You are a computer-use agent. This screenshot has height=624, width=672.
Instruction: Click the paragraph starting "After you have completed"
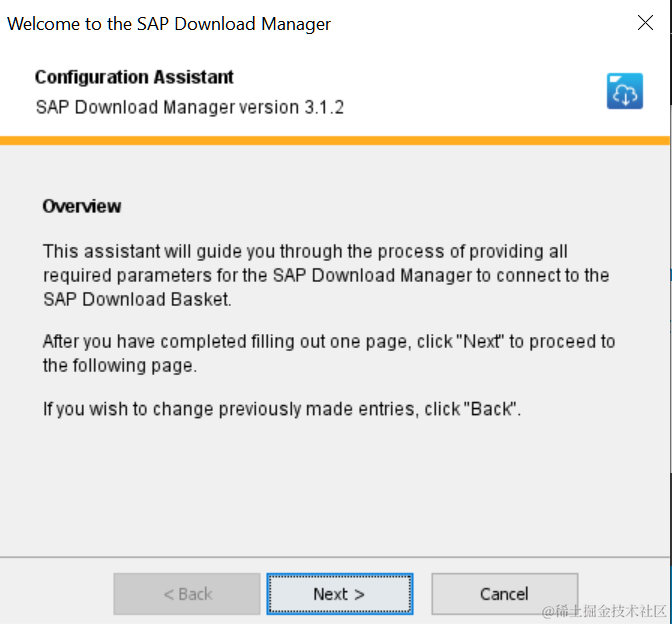pyautogui.click(x=329, y=354)
